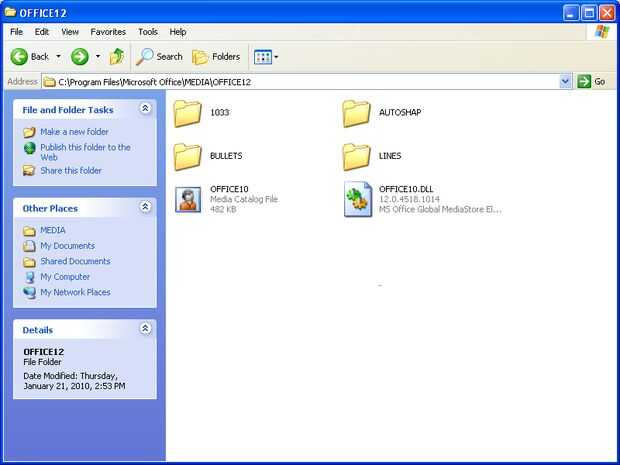Viewport: 620px width, 465px height.
Task: Click the folder icon in the address bar
Action: (x=49, y=82)
